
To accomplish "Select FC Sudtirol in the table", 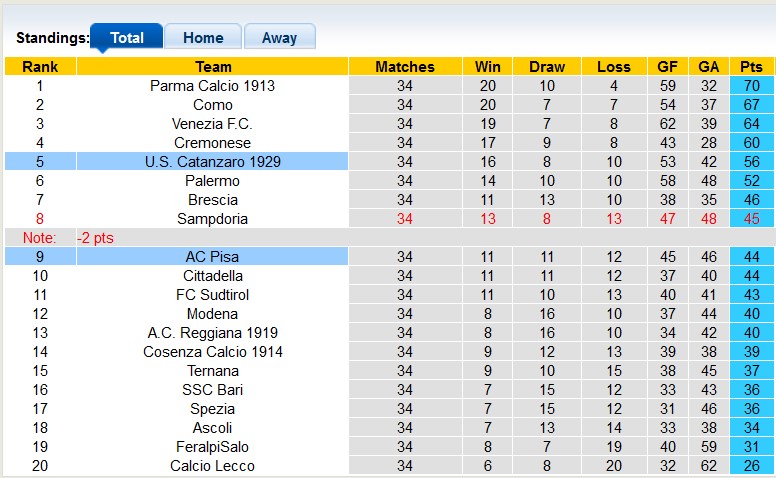I will coord(213,295).
